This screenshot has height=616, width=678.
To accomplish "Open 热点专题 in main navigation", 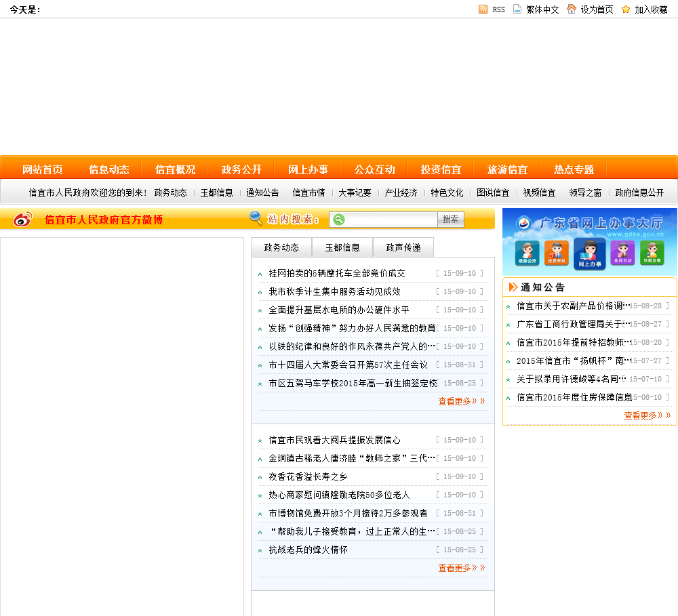I will point(574,169).
